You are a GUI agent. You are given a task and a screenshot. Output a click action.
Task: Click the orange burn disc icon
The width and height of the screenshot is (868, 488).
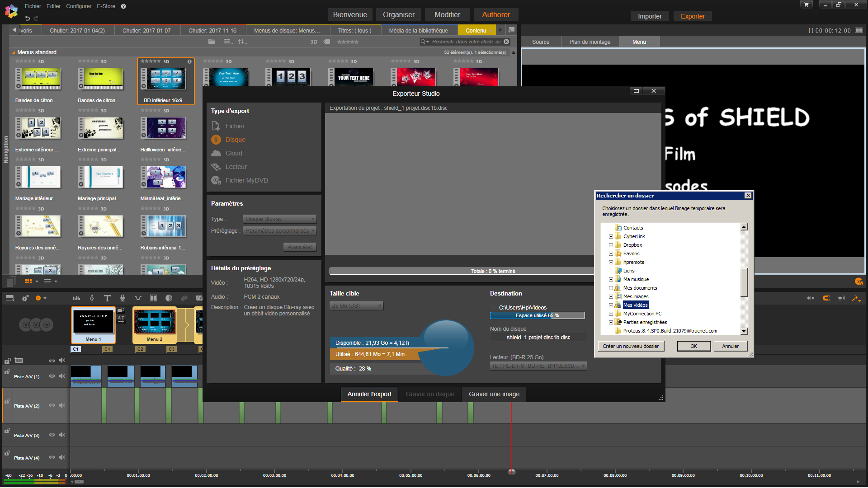click(859, 282)
